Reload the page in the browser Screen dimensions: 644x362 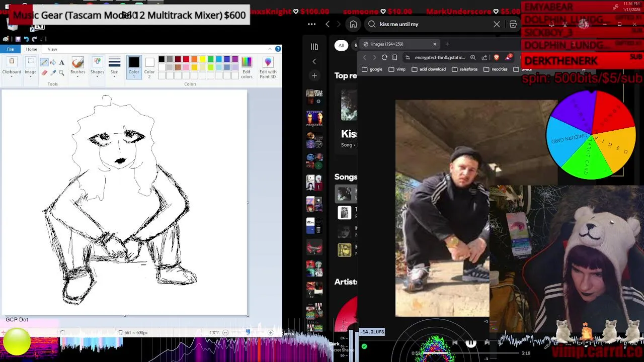(x=384, y=57)
